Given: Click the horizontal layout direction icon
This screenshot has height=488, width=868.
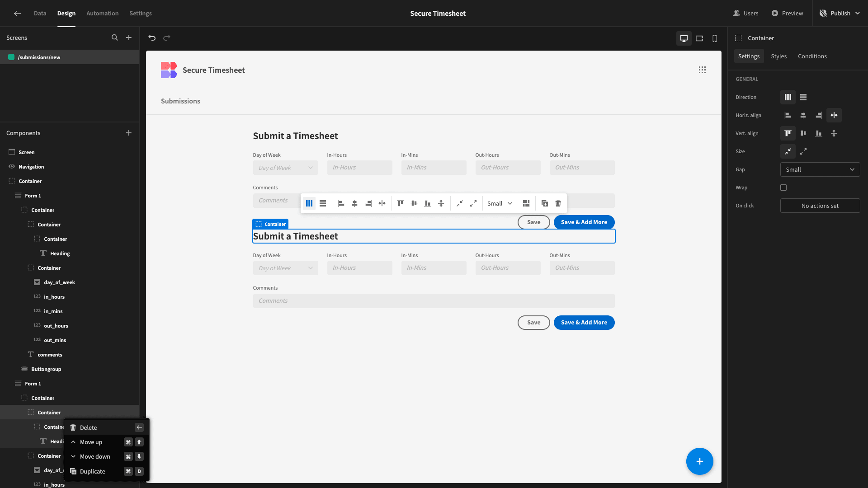Looking at the screenshot, I should click(x=788, y=97).
